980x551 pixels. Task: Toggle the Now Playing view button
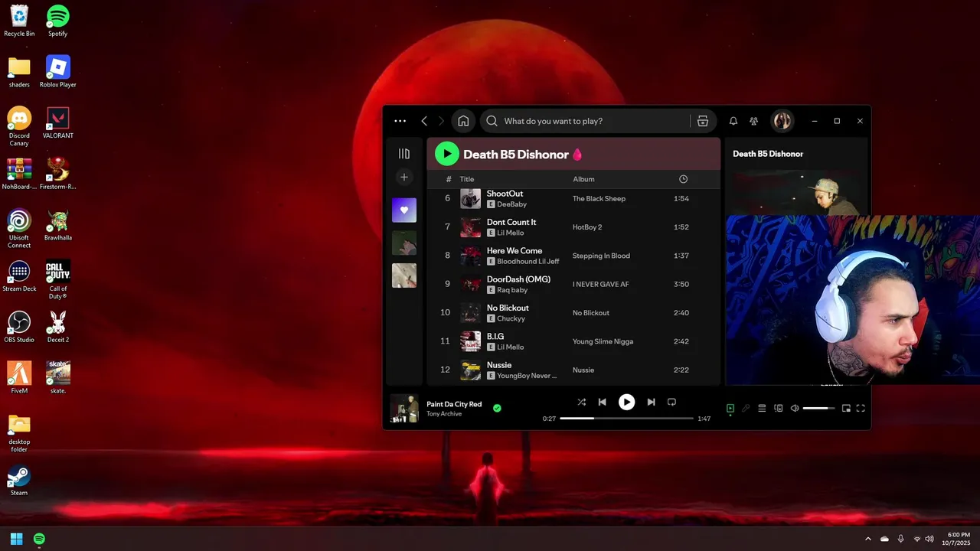click(730, 408)
